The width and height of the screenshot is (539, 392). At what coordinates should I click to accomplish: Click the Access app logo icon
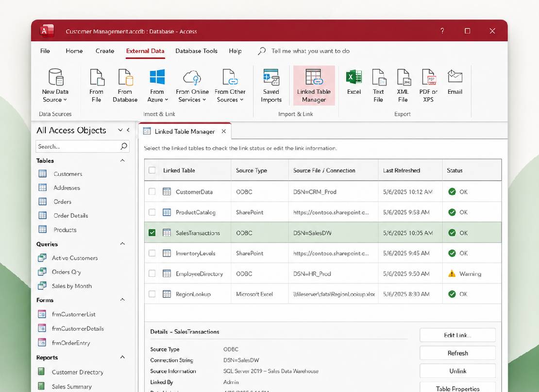pos(47,31)
